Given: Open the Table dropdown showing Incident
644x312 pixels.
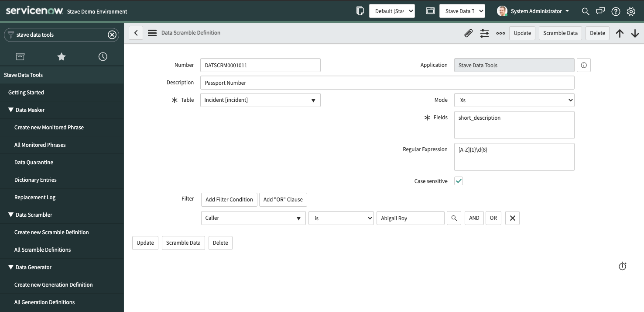Looking at the screenshot, I should pyautogui.click(x=260, y=100).
